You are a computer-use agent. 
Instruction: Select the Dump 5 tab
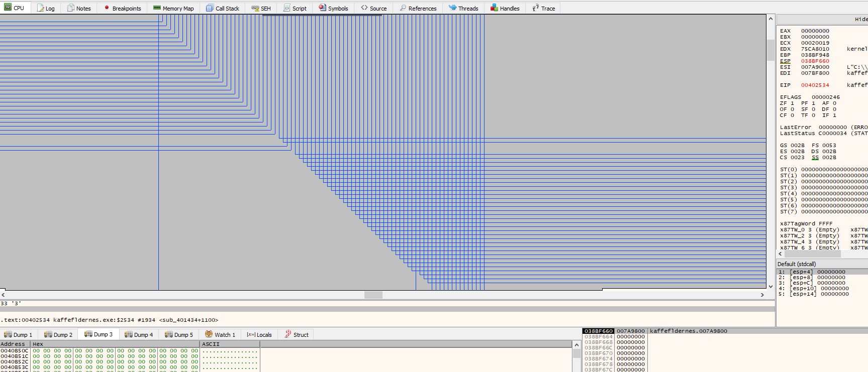pos(179,335)
